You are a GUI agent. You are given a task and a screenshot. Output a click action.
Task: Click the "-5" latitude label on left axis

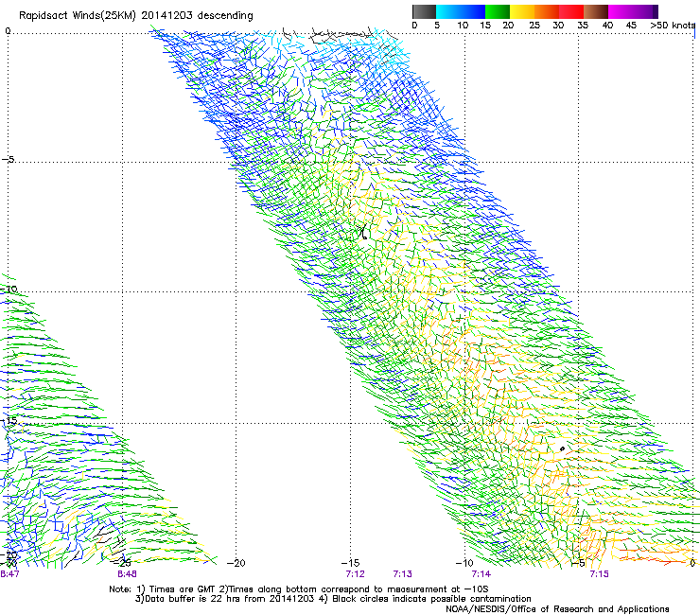pos(9,159)
